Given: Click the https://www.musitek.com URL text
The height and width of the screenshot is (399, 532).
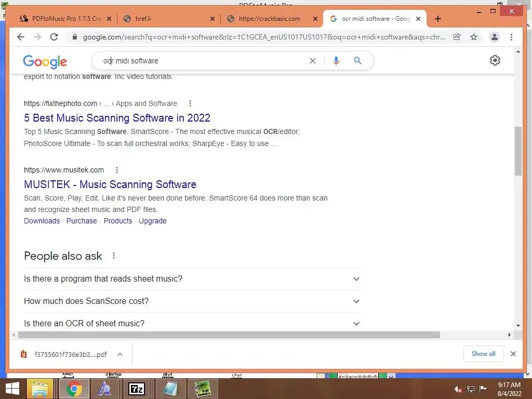Looking at the screenshot, I should pyautogui.click(x=64, y=170).
